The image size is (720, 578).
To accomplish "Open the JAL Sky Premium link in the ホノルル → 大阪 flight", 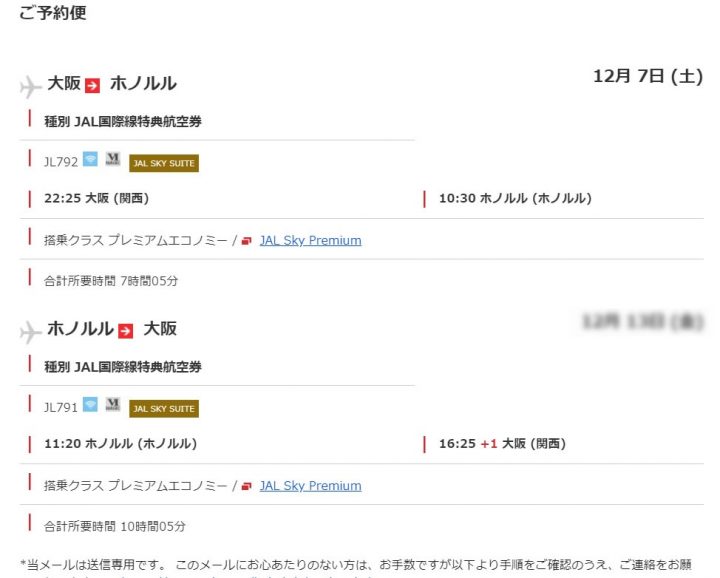I will click(x=310, y=486).
